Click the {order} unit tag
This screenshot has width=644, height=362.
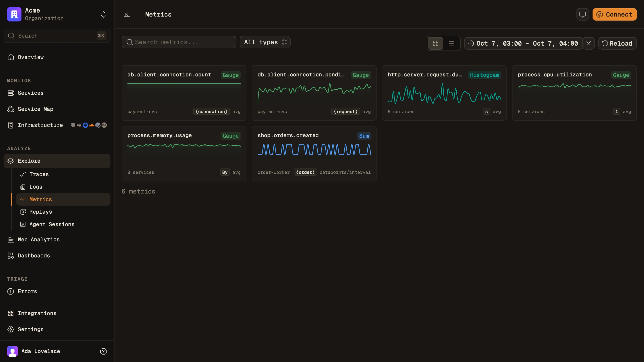pos(305,172)
